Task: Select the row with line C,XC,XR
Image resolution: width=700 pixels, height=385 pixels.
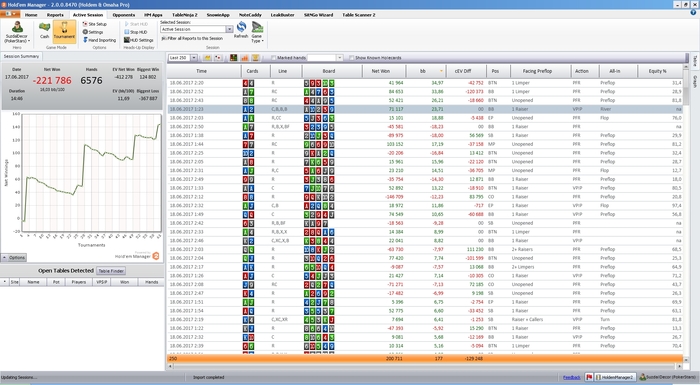Action: 425,319
